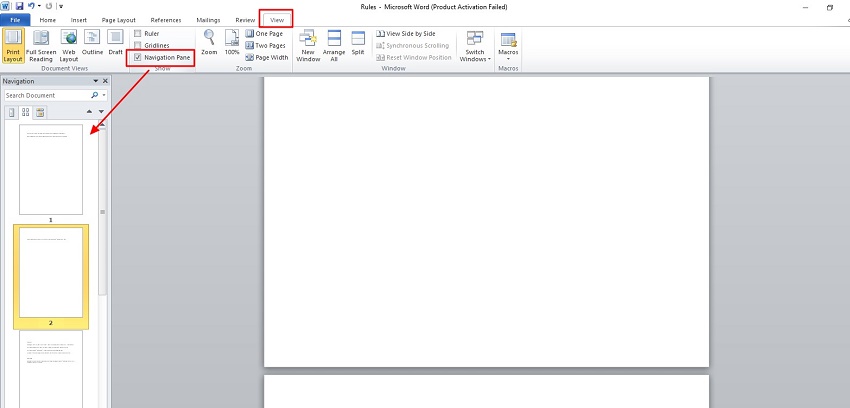Open the Insert ribbon tab
This screenshot has width=850, height=408.
78,19
